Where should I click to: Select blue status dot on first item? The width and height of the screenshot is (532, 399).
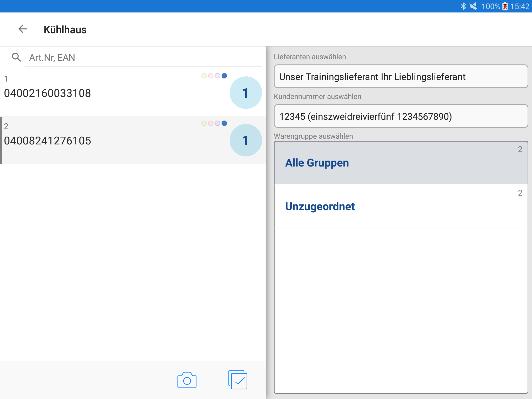click(224, 76)
